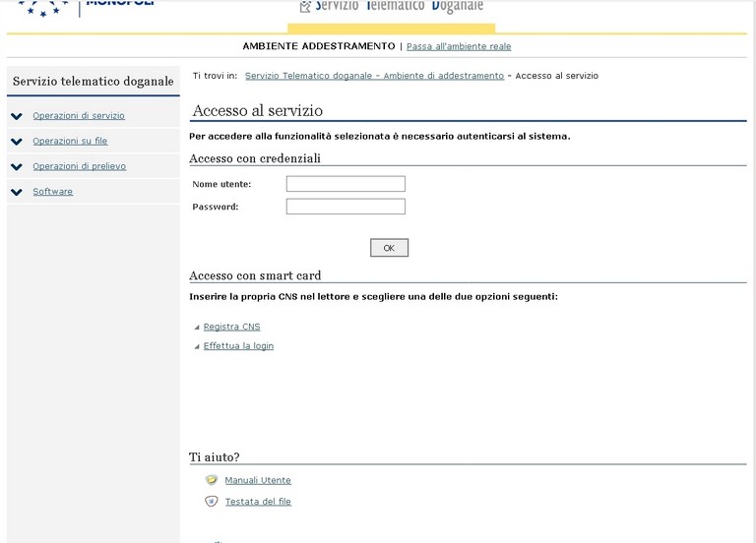Click the Servizio telematico doganale sidebar heading
The width and height of the screenshot is (756, 543).
[94, 81]
